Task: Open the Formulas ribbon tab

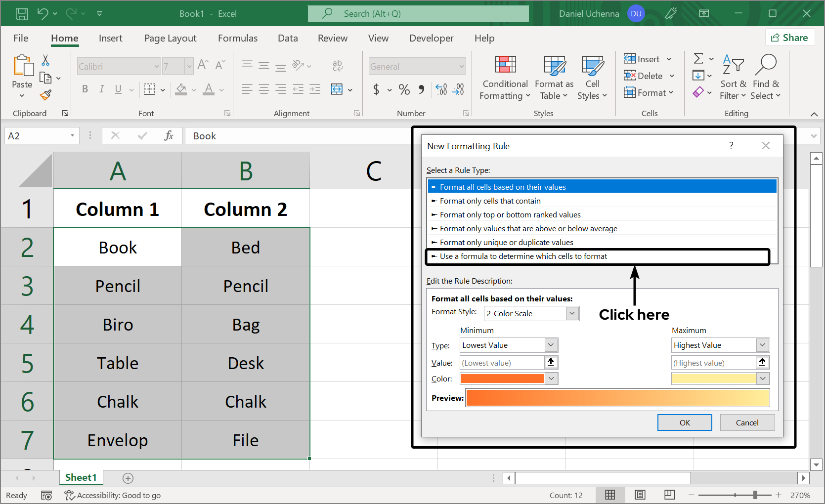Action: click(x=238, y=38)
